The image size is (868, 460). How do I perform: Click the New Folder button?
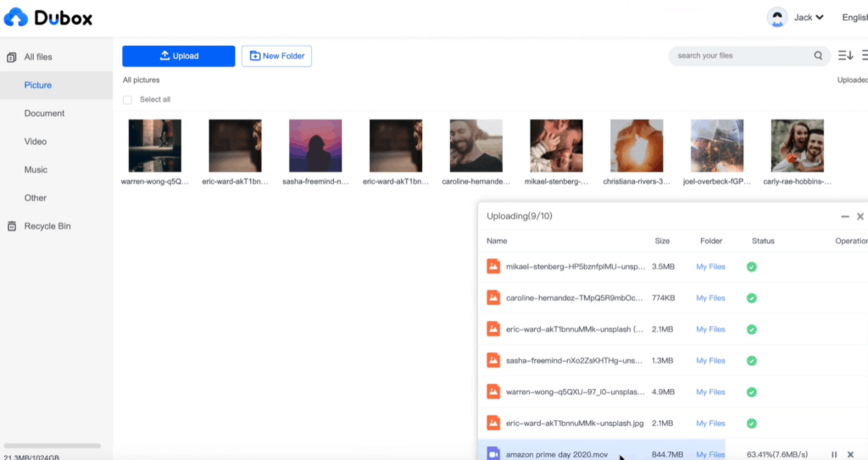point(276,56)
